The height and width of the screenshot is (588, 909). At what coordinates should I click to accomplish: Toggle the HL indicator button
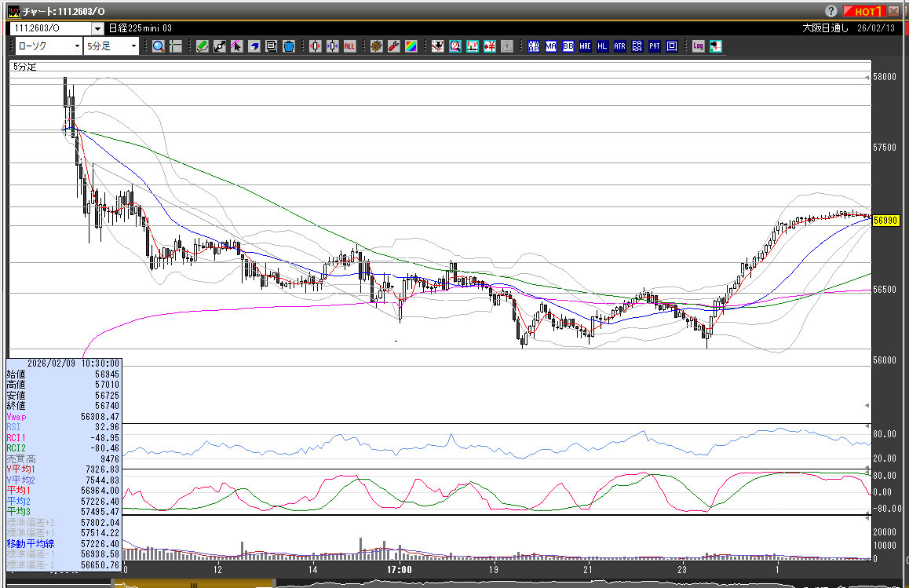tap(602, 46)
